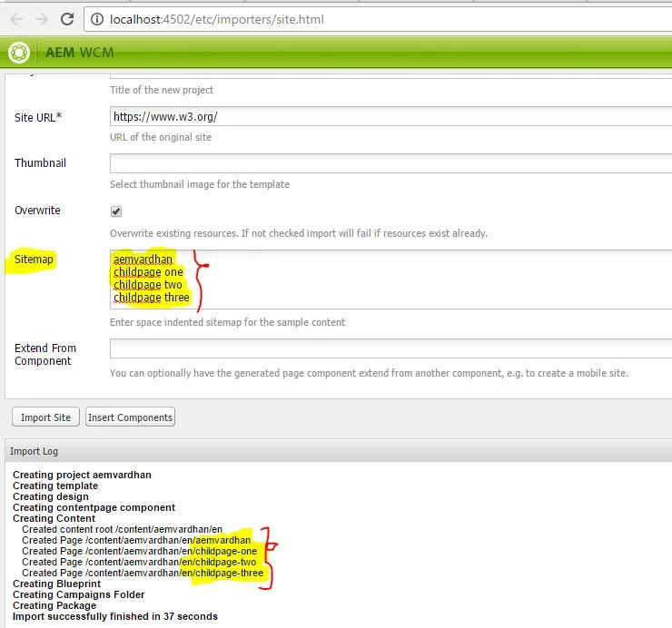
Task: Click the Insert Components button
Action: pyautogui.click(x=130, y=417)
